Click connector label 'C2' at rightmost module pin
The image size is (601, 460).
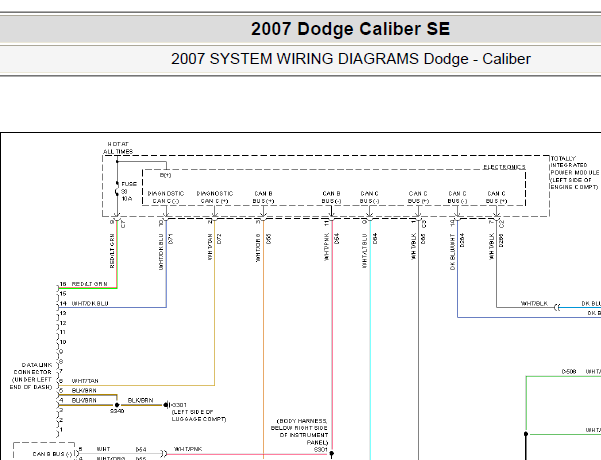[x=502, y=224]
